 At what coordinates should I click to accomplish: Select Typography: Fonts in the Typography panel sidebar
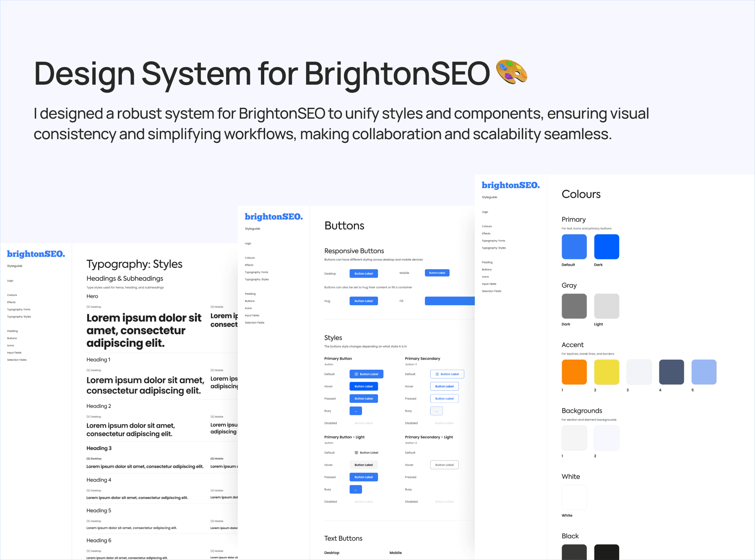[19, 309]
